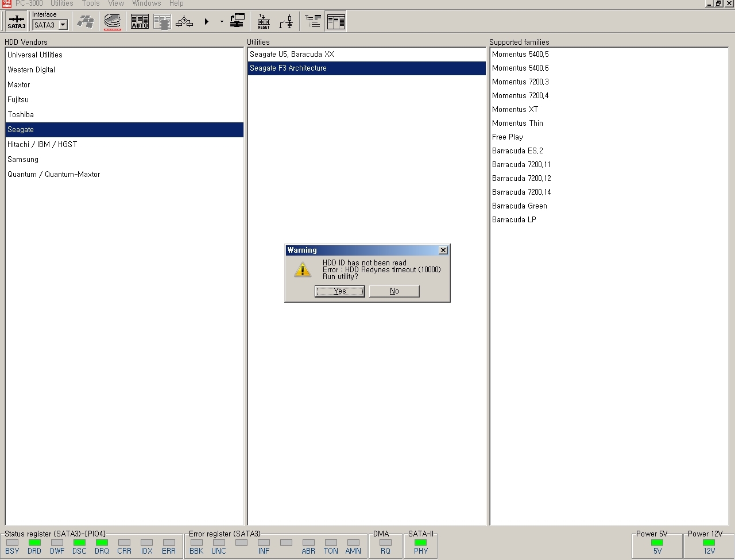
Task: Click the Power 12V indicator
Action: [709, 543]
